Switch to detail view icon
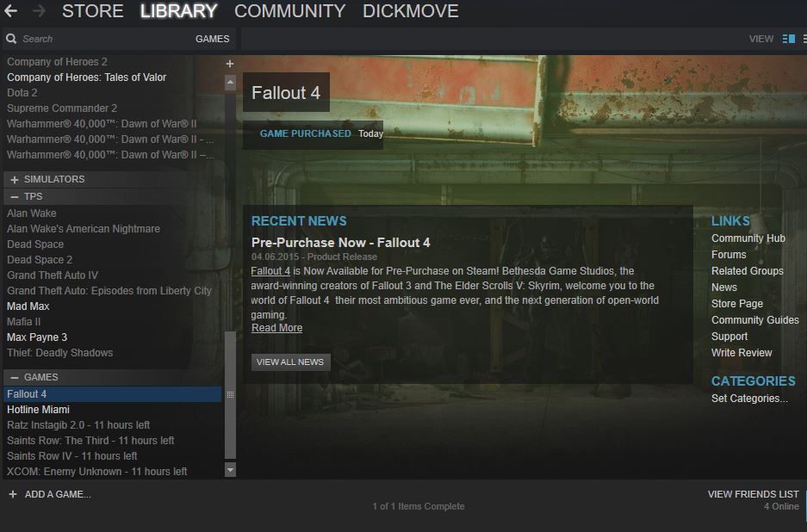Image resolution: width=807 pixels, height=532 pixels. tap(788, 39)
